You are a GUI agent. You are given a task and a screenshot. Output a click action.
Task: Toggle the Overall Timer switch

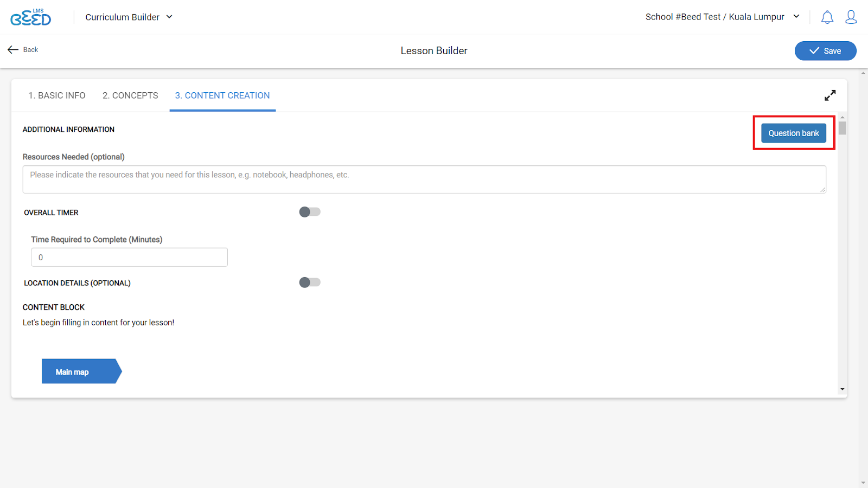pos(310,212)
